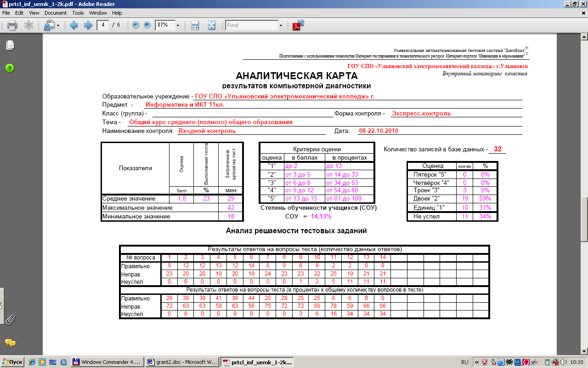Viewport: 588px width, 368px height.
Task: Open the collaborate menu icon
Action: pyautogui.click(x=49, y=25)
